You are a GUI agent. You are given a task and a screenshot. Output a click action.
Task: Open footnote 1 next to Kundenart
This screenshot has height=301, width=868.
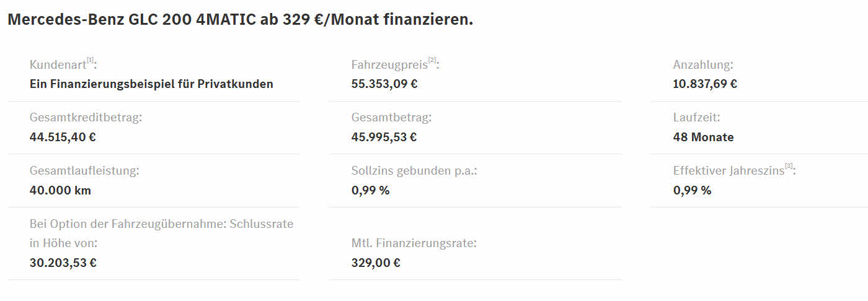tap(90, 61)
